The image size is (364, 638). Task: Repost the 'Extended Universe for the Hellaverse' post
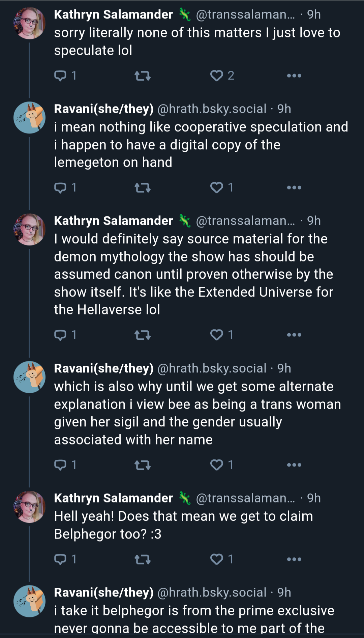tap(143, 335)
